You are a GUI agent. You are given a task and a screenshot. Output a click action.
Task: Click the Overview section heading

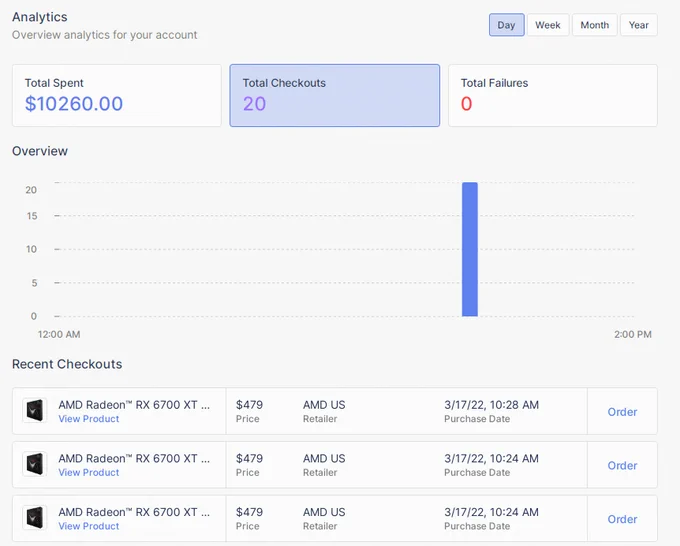point(40,151)
